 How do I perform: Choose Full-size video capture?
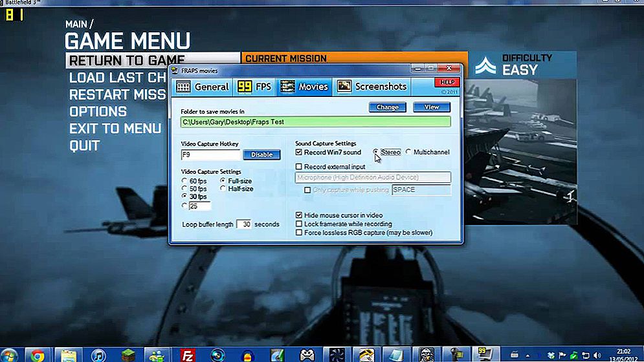tap(223, 180)
